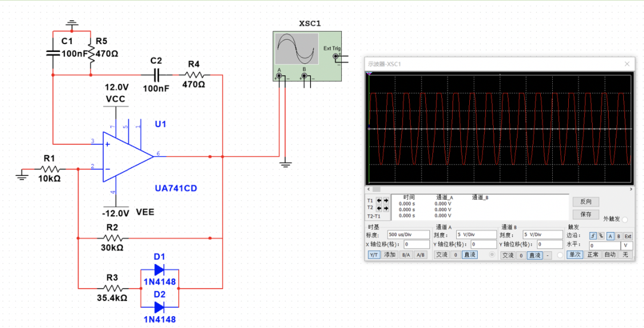
Task: Select diode D1 1N4148 symbol
Action: click(159, 270)
